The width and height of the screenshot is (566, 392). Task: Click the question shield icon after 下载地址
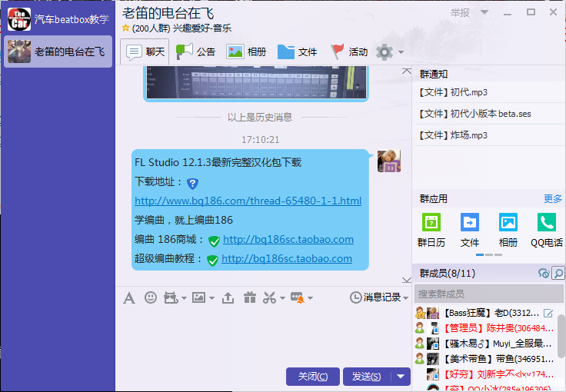click(192, 184)
